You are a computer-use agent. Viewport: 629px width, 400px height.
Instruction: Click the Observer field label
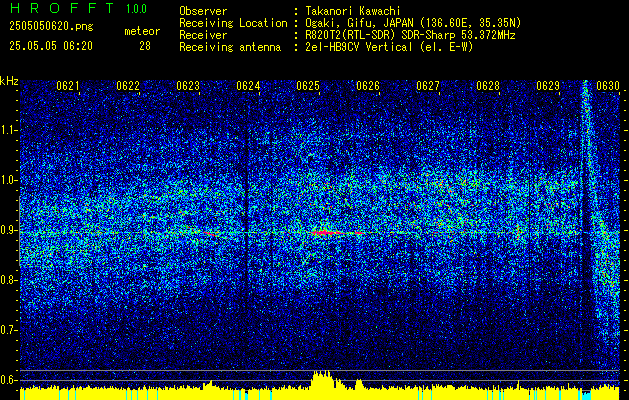pyautogui.click(x=203, y=11)
